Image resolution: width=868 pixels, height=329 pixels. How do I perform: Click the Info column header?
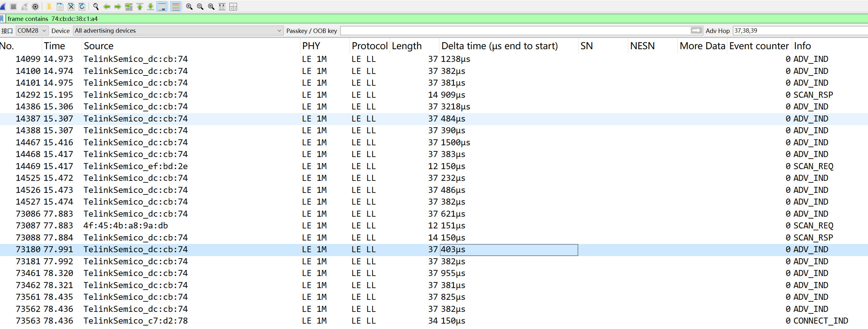[830, 46]
